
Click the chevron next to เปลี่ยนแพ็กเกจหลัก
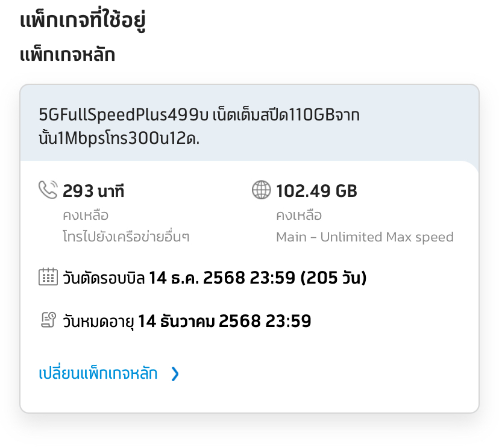coord(175,374)
